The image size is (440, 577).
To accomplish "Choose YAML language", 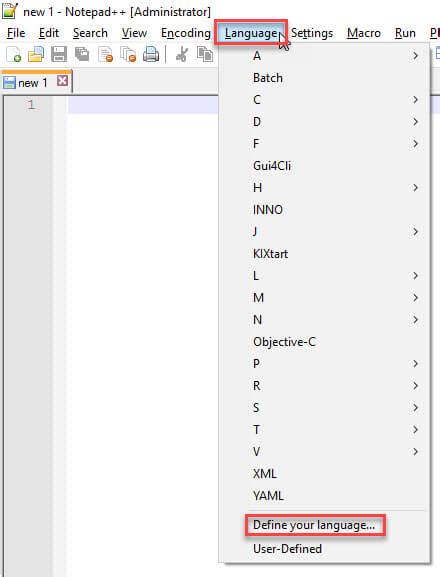I will [x=324, y=496].
